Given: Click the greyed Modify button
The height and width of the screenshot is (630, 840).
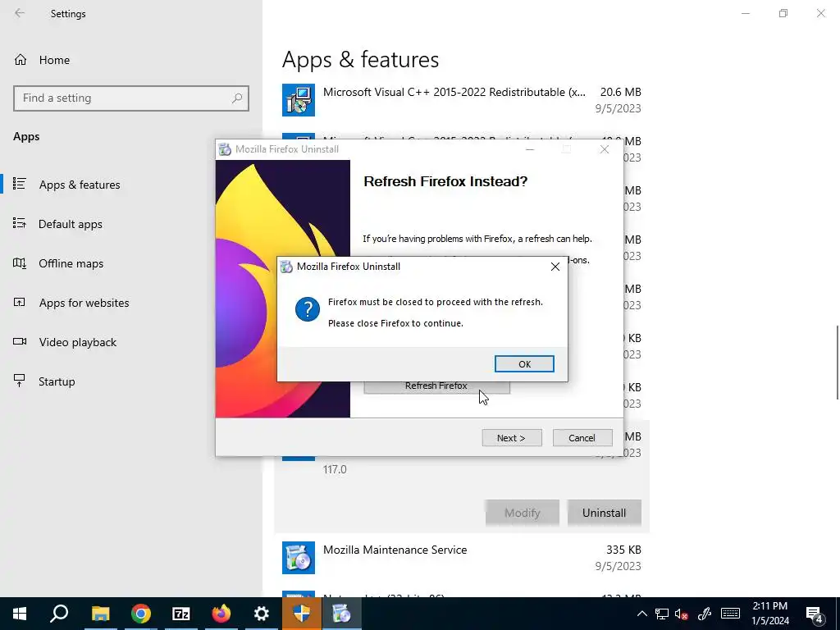Looking at the screenshot, I should click(x=523, y=513).
